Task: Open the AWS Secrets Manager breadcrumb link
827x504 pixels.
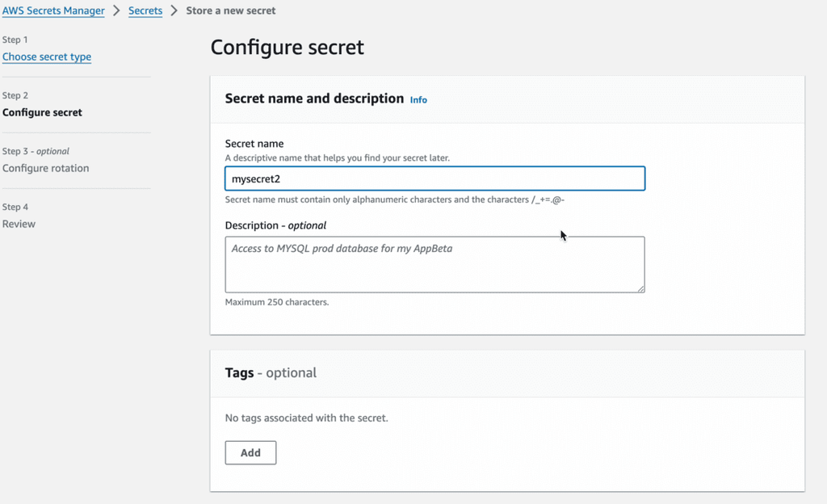Action: (53, 10)
